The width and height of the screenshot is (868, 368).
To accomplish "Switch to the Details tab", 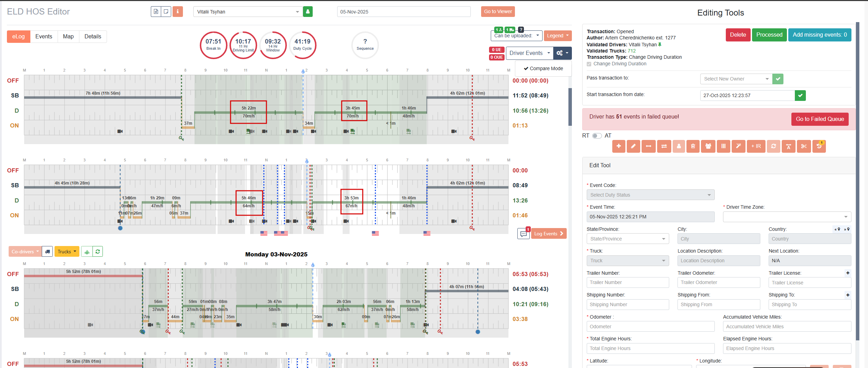I will tap(93, 37).
